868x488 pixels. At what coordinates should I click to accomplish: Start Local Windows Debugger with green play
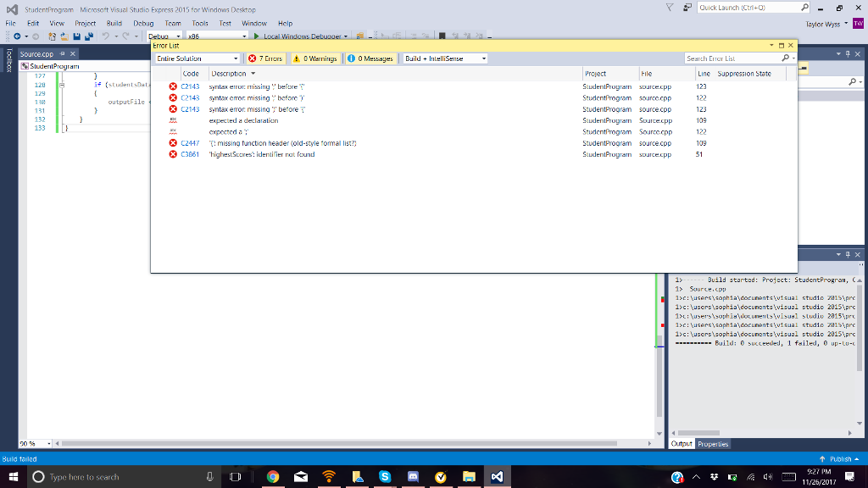coord(256,36)
